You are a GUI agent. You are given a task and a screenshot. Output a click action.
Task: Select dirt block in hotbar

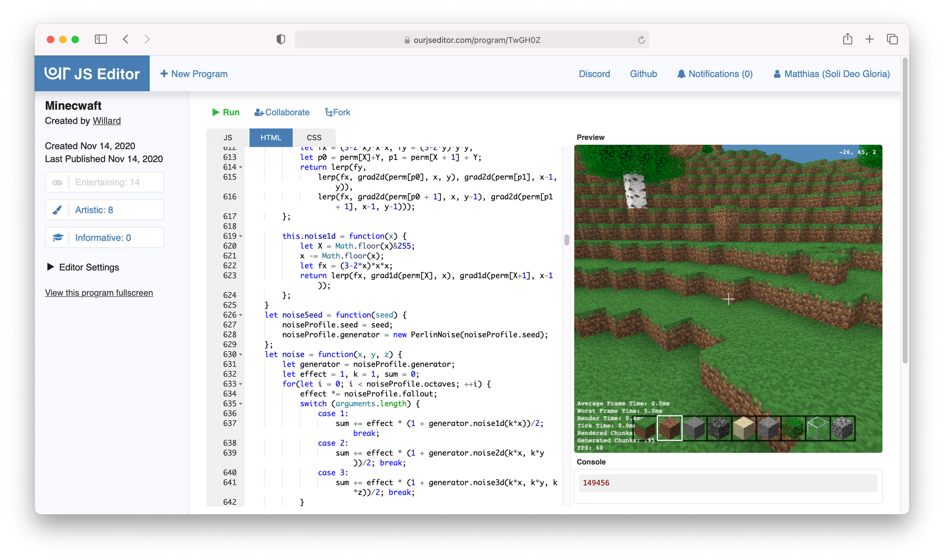(x=670, y=428)
